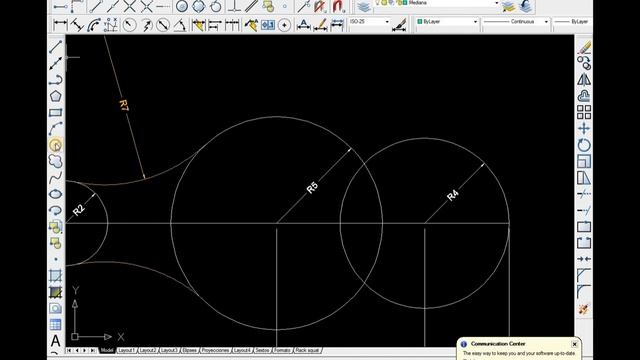Select the Copy object tool
640x360 pixels.
tap(584, 63)
